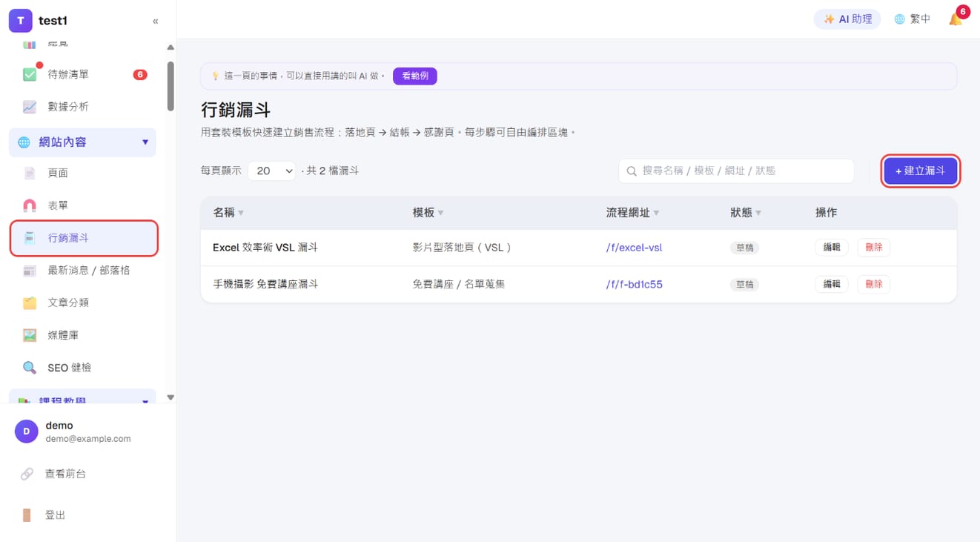Open 行銷漏斗 in the sidebar
Screen dimensions: 980x542
tap(84, 238)
